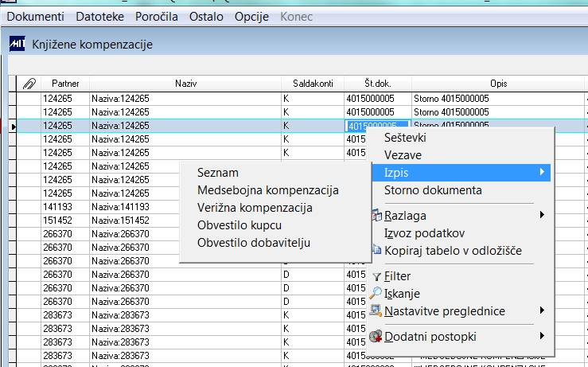Expand the Izpis submenu arrow
Screen dimensions: 588x367
(x=542, y=172)
